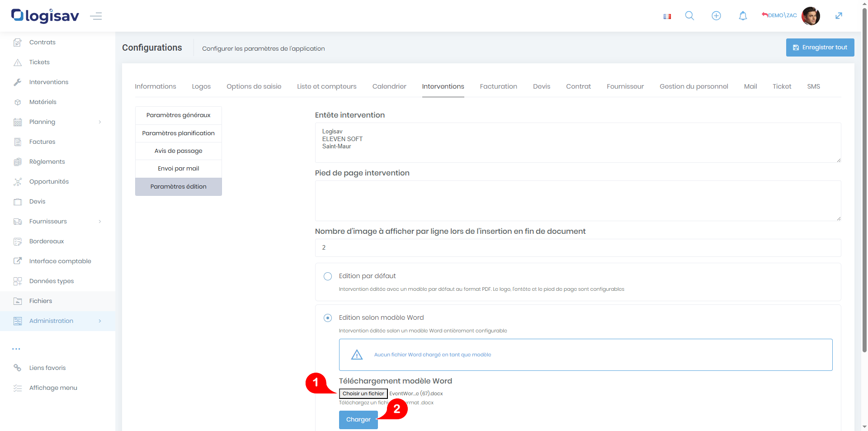Click the search magnifier icon in header
This screenshot has height=431, width=868.
(x=689, y=16)
